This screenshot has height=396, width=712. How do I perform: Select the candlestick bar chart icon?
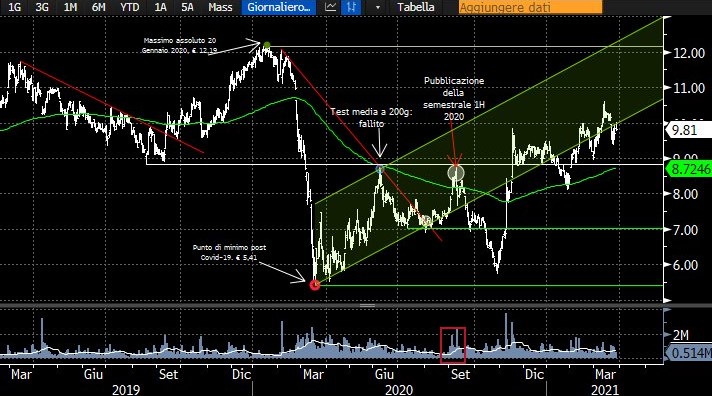pyautogui.click(x=351, y=7)
